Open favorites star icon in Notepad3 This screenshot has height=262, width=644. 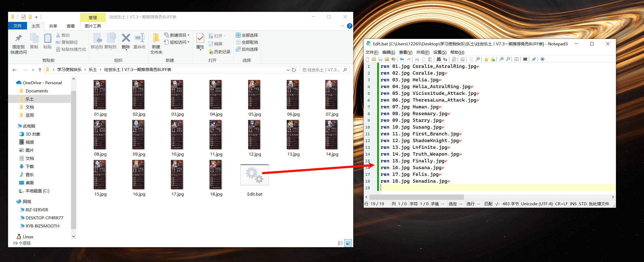[x=486, y=59]
